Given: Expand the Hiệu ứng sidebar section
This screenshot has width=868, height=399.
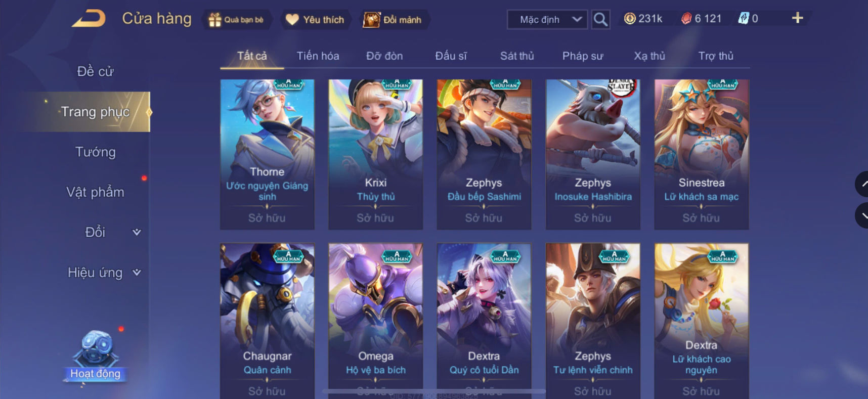Looking at the screenshot, I should (104, 273).
